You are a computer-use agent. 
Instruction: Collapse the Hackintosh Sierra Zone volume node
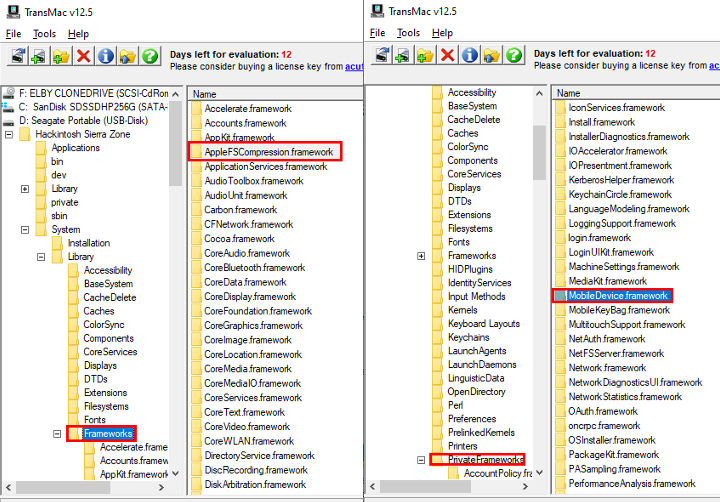point(9,135)
